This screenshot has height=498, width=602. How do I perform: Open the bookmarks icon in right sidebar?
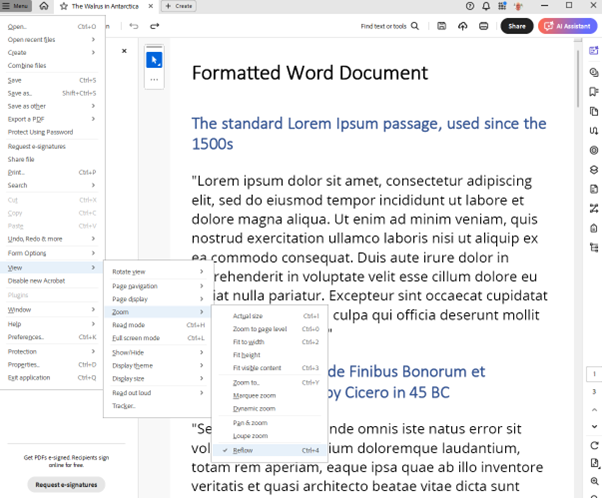594,91
